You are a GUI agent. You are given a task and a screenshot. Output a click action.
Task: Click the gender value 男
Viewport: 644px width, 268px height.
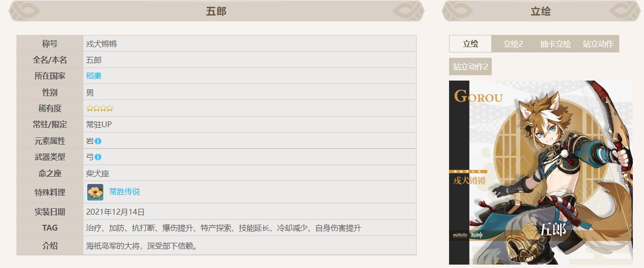point(90,92)
